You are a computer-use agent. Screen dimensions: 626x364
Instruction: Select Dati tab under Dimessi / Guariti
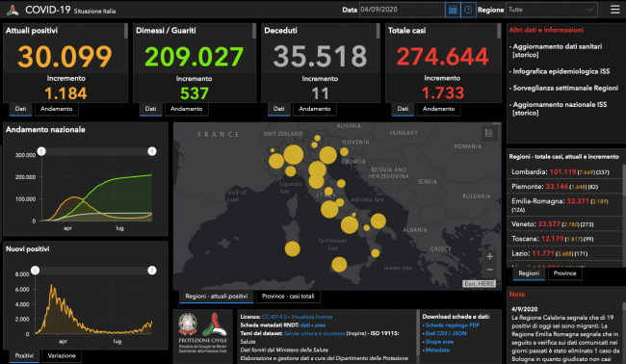tap(150, 109)
